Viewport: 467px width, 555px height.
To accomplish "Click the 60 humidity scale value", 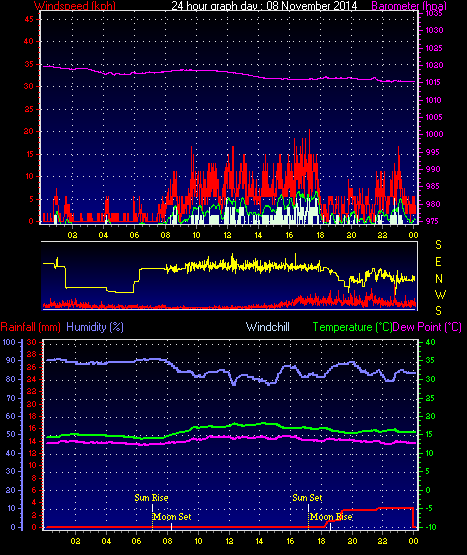I will pyautogui.click(x=11, y=416).
